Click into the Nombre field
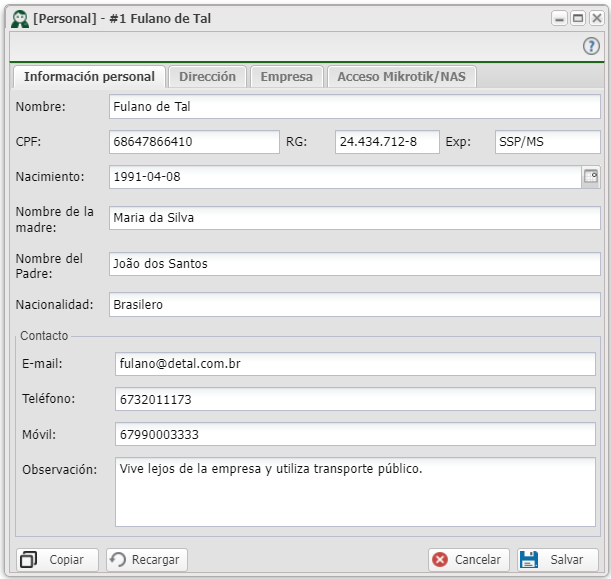Screen dimensions: 611x579 pyautogui.click(x=353, y=107)
